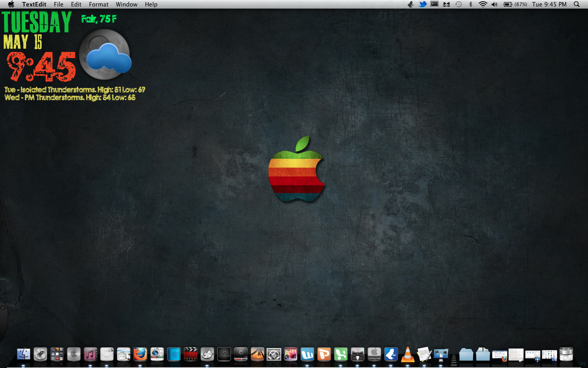The height and width of the screenshot is (368, 588).
Task: Open the blue frog Vuze dock icon
Action: point(391,354)
